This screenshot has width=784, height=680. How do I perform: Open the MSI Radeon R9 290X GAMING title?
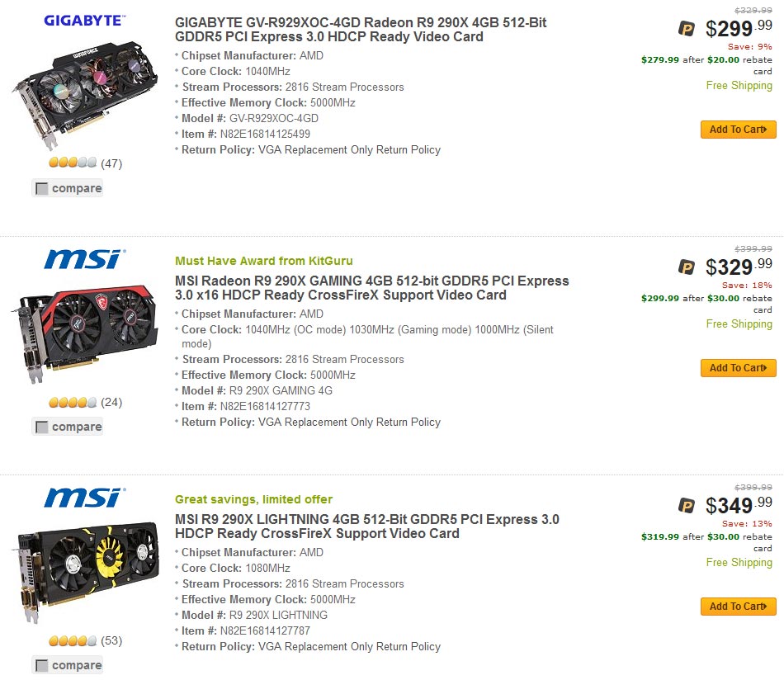(371, 288)
